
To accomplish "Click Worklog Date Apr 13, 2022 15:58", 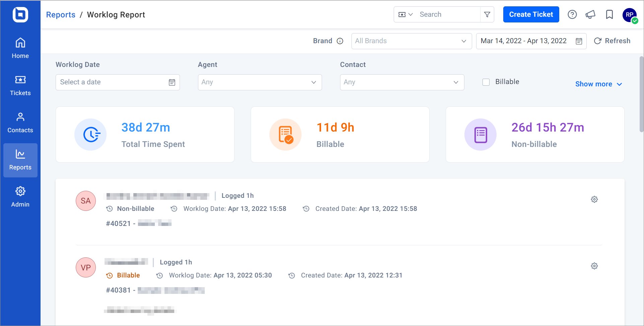I will (x=235, y=209).
